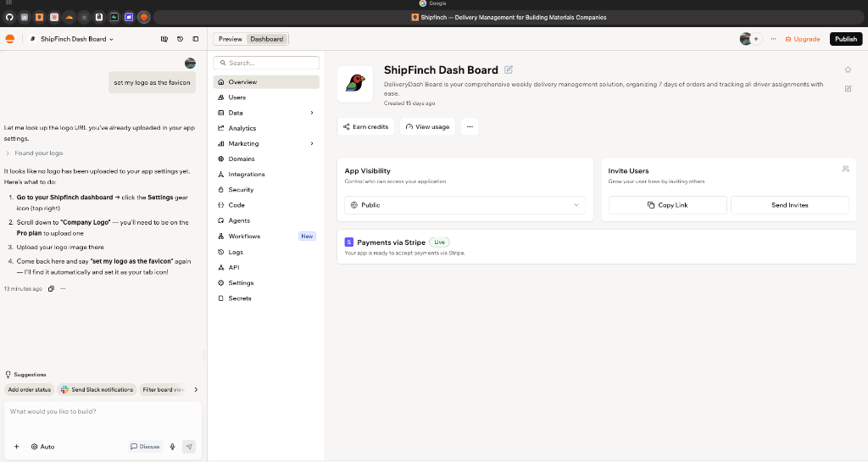Click the Code sidebar icon
868x462 pixels.
(221, 205)
